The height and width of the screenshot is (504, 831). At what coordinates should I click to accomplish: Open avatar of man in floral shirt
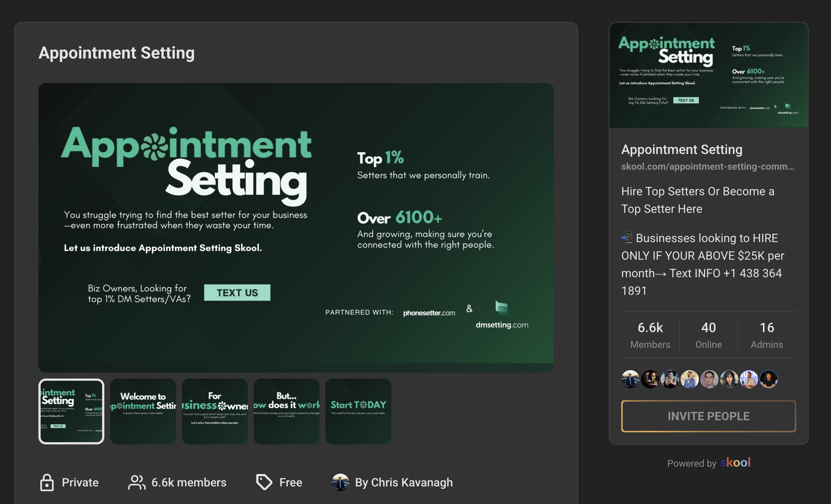[x=670, y=379]
